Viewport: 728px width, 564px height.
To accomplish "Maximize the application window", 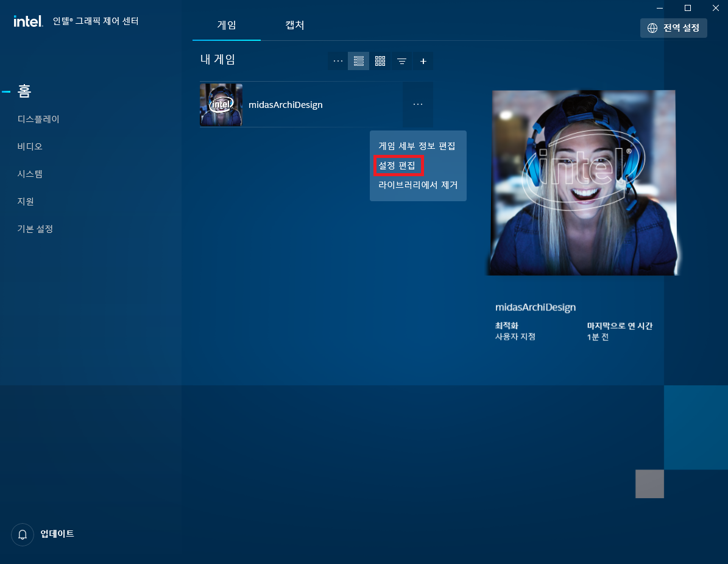I will coord(688,8).
